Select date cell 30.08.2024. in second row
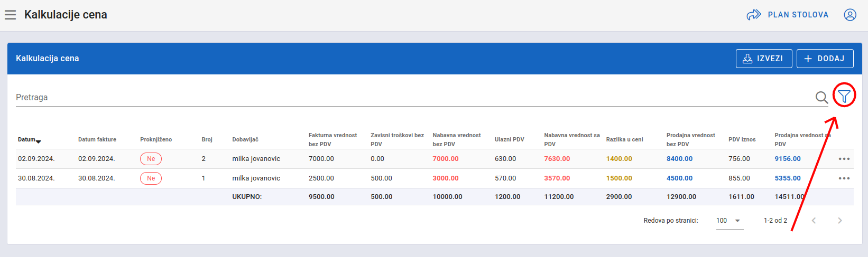Viewport: 868px width, 257px height. (x=36, y=178)
